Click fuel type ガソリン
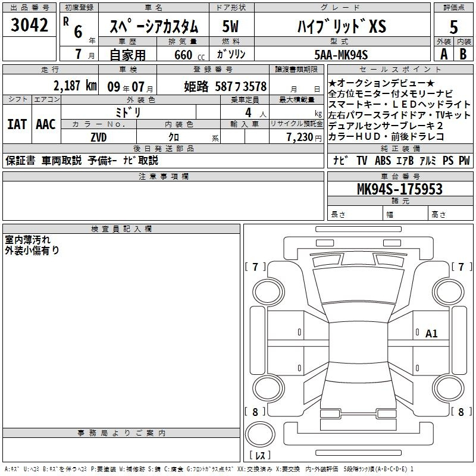The image size is (476, 476). 231,54
